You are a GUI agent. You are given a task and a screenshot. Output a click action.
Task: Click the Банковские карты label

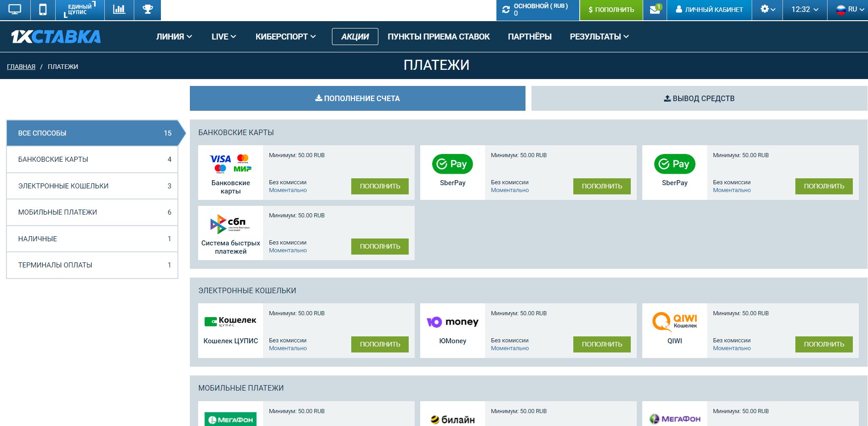[231, 187]
